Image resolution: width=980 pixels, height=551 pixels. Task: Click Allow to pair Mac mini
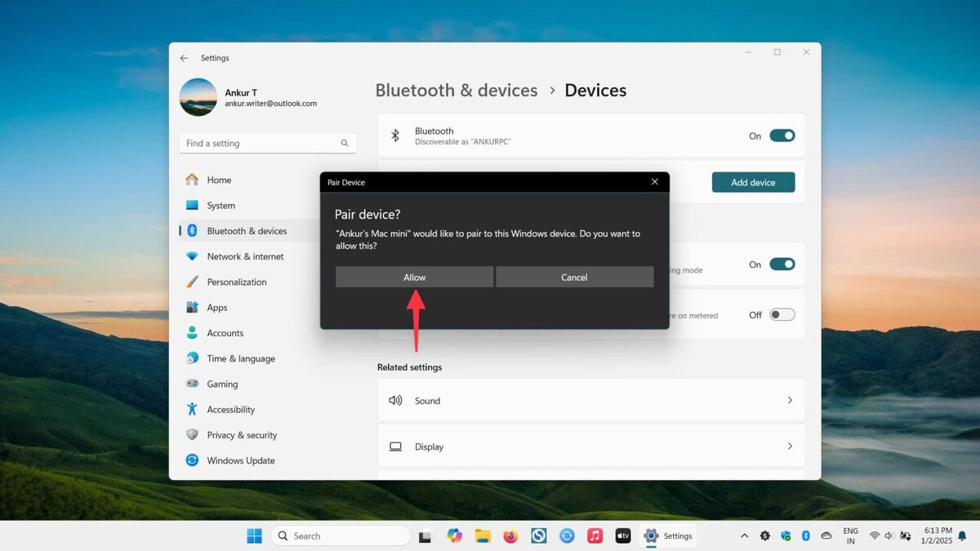[x=414, y=278]
